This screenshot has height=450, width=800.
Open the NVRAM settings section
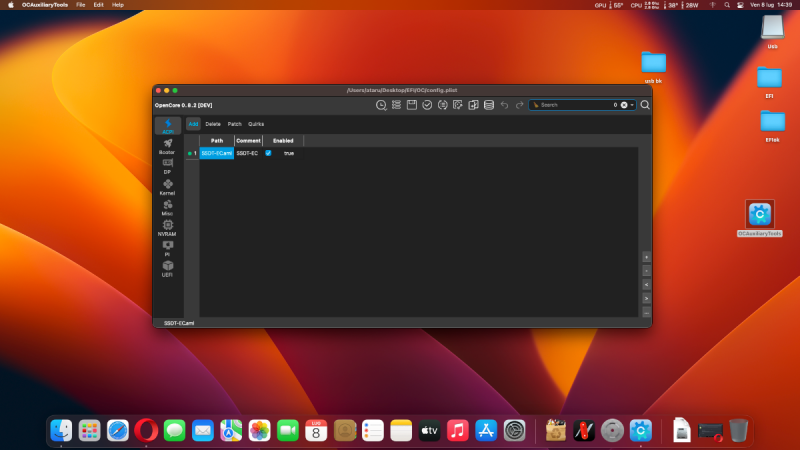pos(167,228)
